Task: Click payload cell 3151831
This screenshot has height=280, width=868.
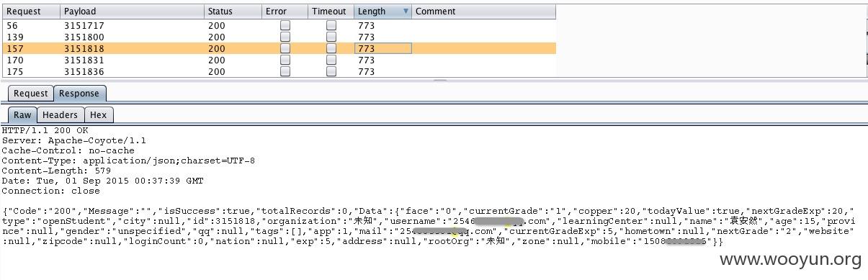Action: coord(132,60)
